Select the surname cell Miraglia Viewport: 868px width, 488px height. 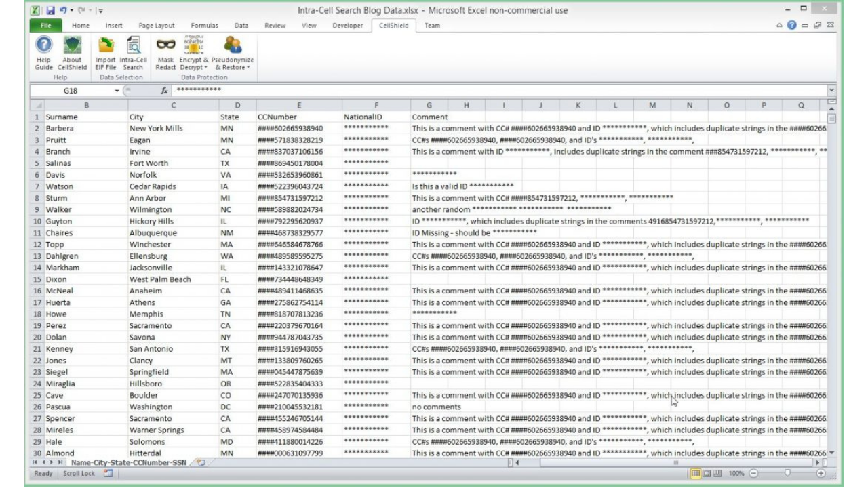pos(86,384)
